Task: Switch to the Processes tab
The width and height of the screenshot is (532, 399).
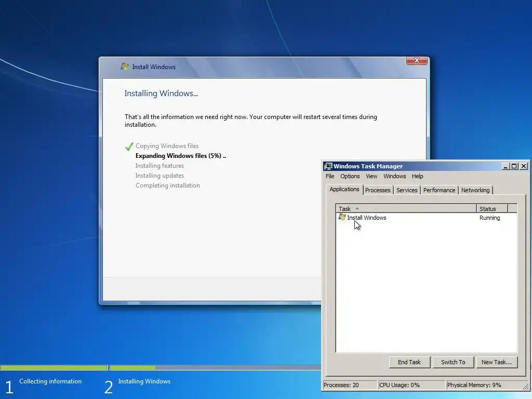Action: pos(378,190)
